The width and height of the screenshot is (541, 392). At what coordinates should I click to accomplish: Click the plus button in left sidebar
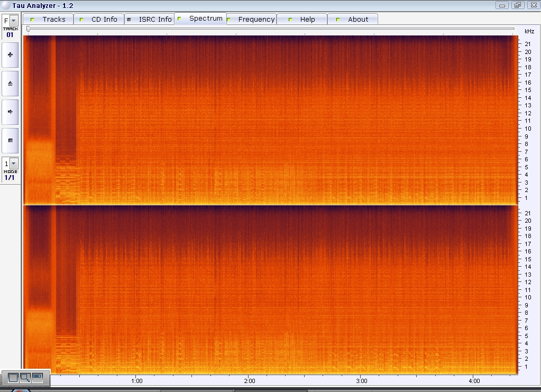pyautogui.click(x=10, y=55)
